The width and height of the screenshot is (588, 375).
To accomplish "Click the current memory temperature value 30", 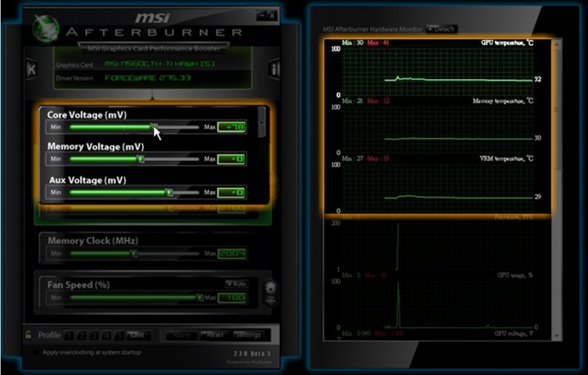I will (x=537, y=138).
